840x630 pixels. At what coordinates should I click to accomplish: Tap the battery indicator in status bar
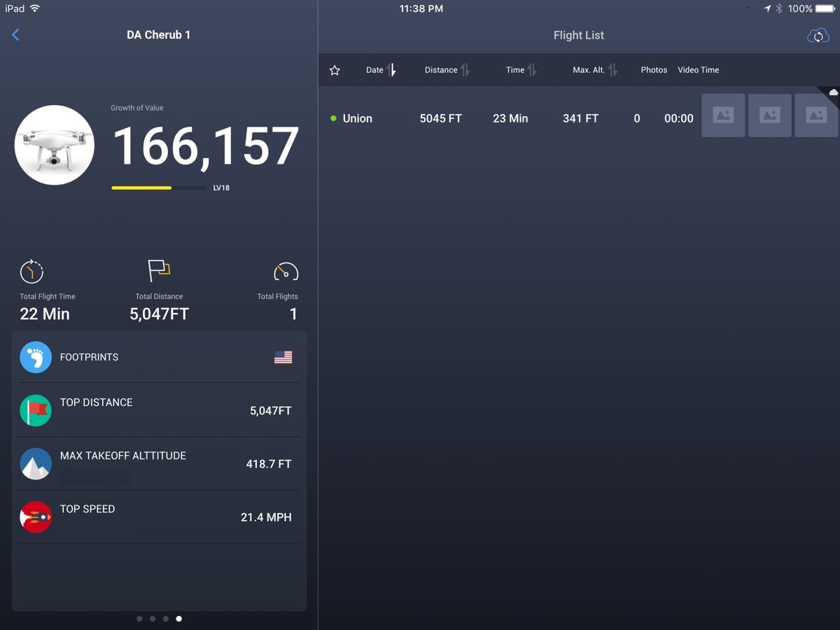click(826, 9)
